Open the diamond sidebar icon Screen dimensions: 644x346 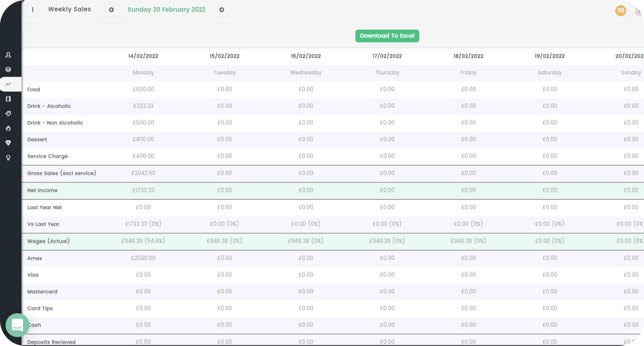coord(8,143)
